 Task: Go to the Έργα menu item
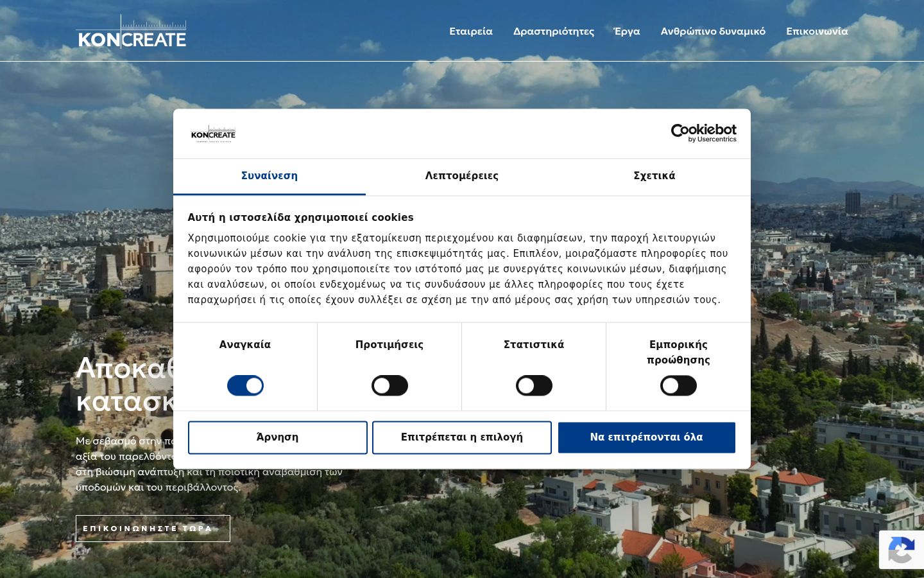(x=627, y=31)
